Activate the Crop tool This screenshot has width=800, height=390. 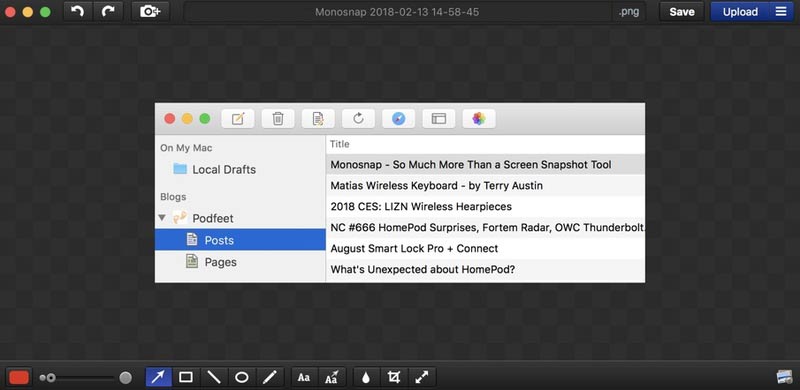(x=394, y=378)
